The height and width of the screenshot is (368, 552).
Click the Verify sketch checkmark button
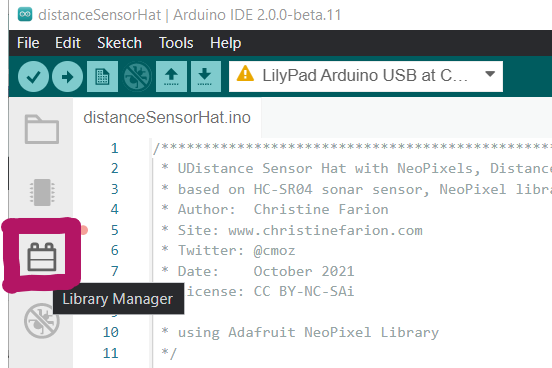point(33,76)
